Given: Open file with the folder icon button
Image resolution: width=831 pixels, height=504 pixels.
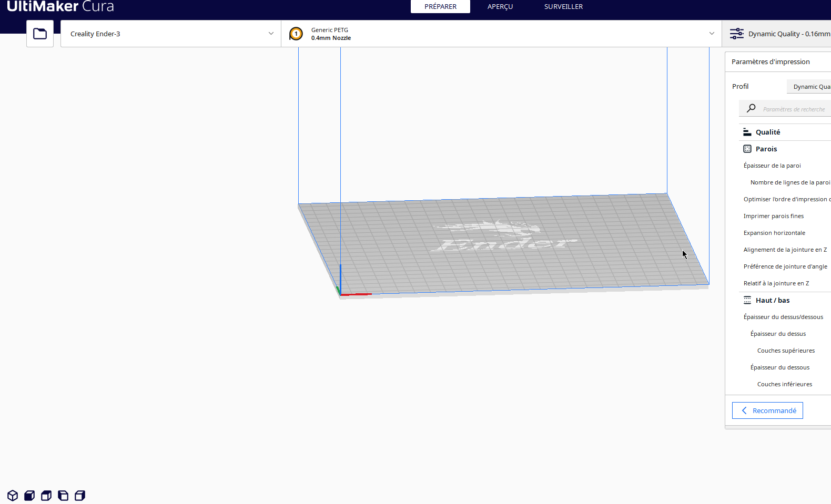Looking at the screenshot, I should coord(40,34).
